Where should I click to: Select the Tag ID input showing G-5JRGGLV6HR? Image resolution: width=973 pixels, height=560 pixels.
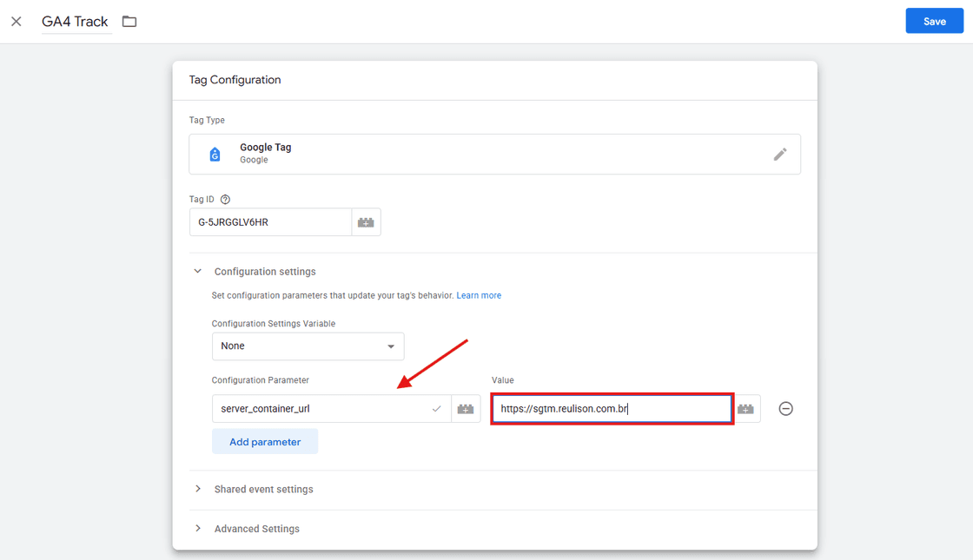tap(269, 221)
